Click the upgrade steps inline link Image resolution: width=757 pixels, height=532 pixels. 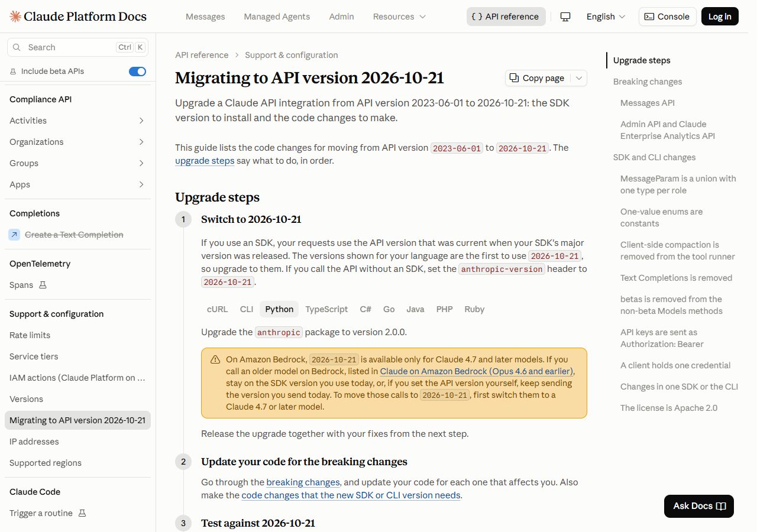(205, 161)
